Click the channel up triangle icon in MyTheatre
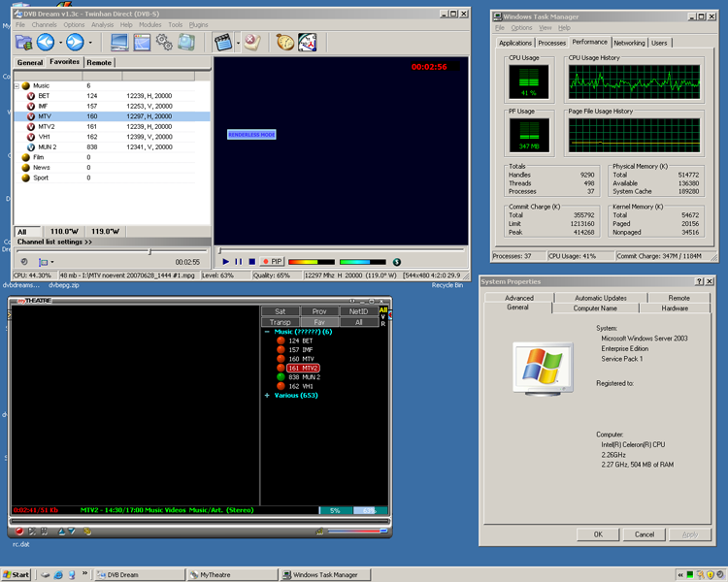The width and height of the screenshot is (728, 582). [x=62, y=532]
